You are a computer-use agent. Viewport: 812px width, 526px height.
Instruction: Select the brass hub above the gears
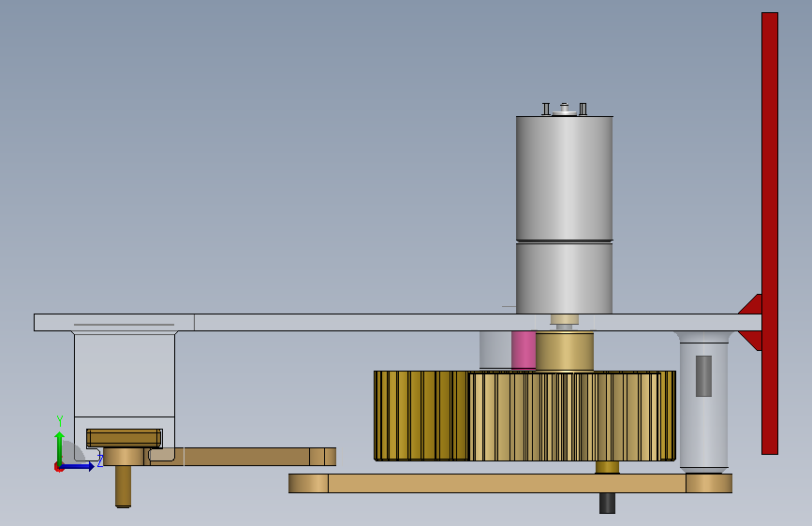click(x=565, y=352)
